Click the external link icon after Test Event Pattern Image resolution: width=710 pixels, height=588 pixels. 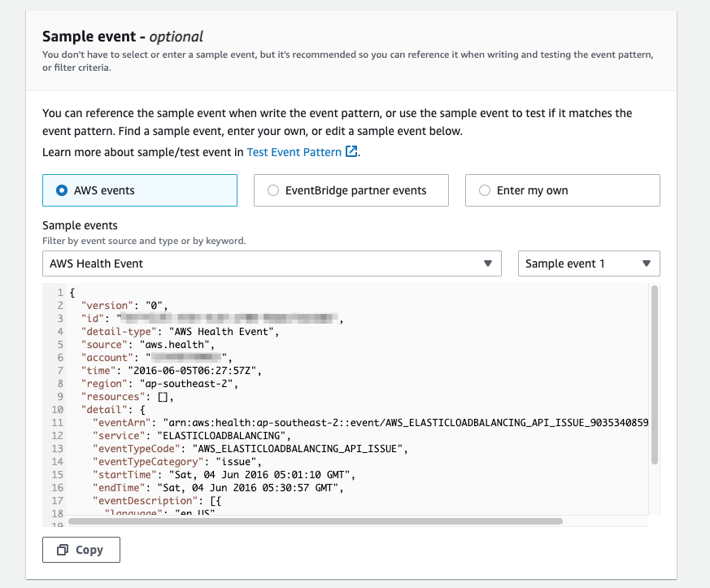351,151
